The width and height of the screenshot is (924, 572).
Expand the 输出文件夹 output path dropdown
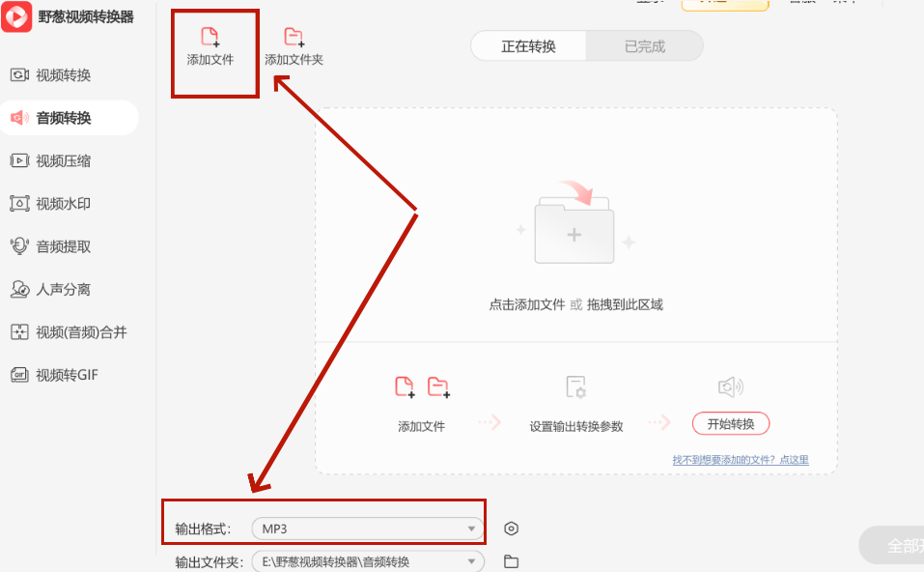tap(367, 560)
